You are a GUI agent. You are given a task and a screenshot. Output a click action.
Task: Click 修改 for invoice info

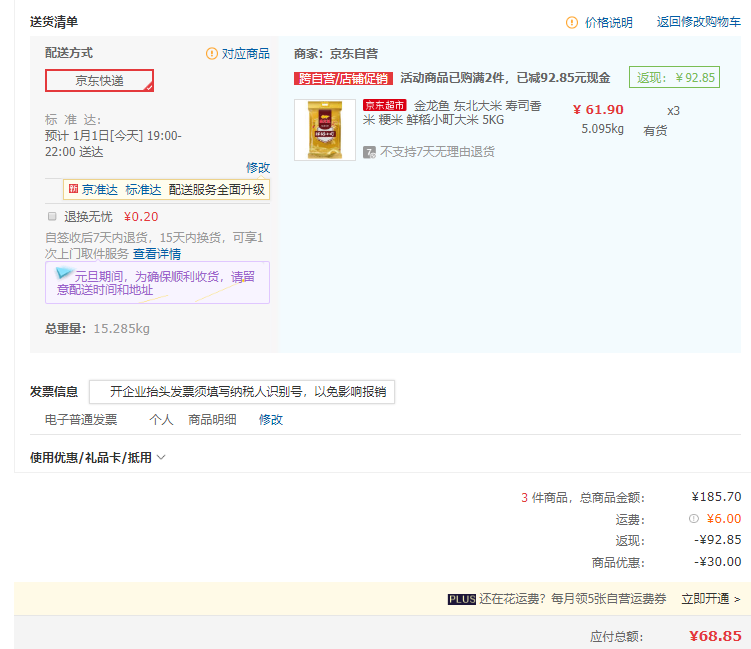(271, 420)
